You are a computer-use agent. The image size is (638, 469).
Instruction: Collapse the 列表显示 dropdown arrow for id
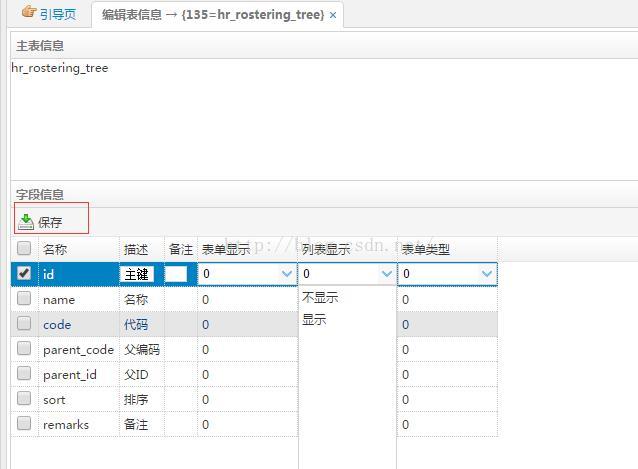387,274
